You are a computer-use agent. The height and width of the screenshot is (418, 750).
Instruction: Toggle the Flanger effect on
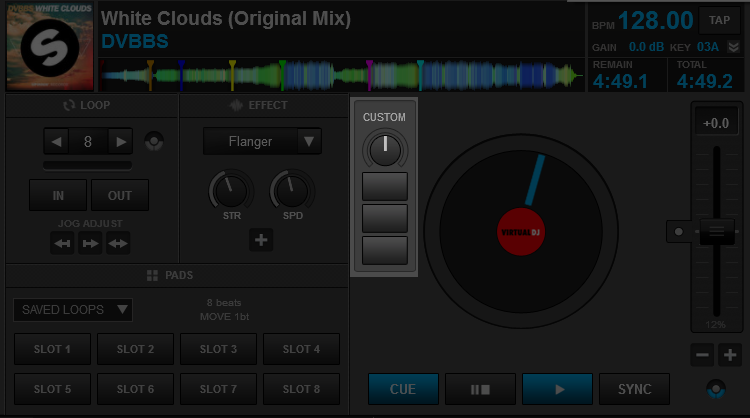(250, 142)
